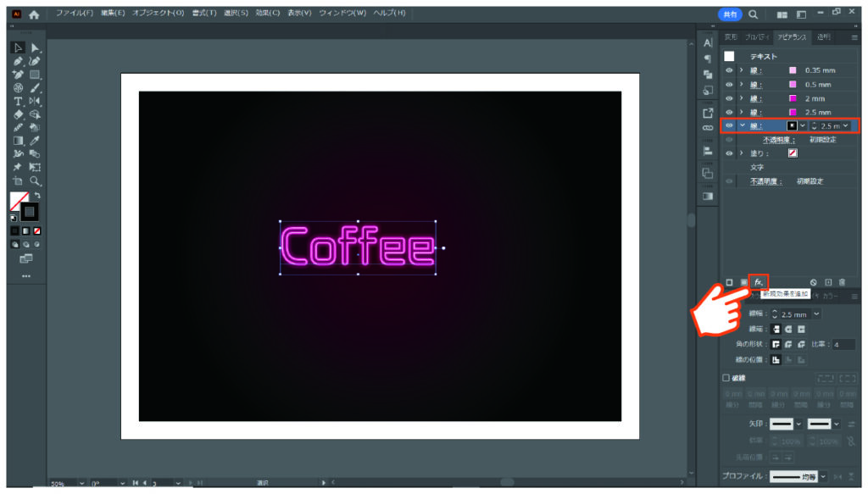This screenshot has height=494, width=868.
Task: Click 不透明度 link under highlighted stroke
Action: click(778, 140)
